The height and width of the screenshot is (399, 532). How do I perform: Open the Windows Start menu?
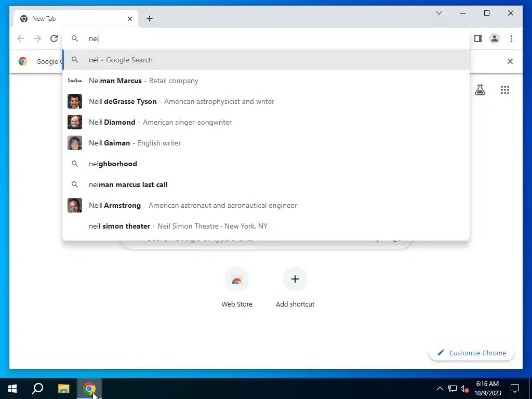click(x=12, y=389)
